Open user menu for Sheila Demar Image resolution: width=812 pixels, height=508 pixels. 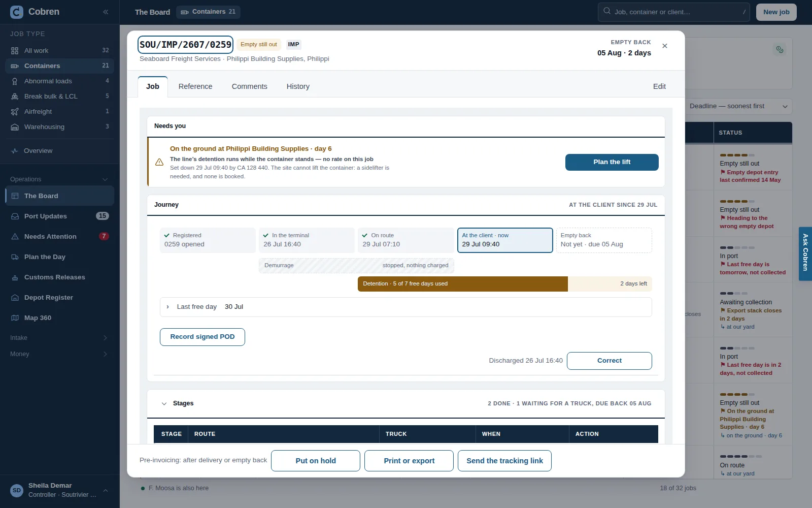click(59, 490)
